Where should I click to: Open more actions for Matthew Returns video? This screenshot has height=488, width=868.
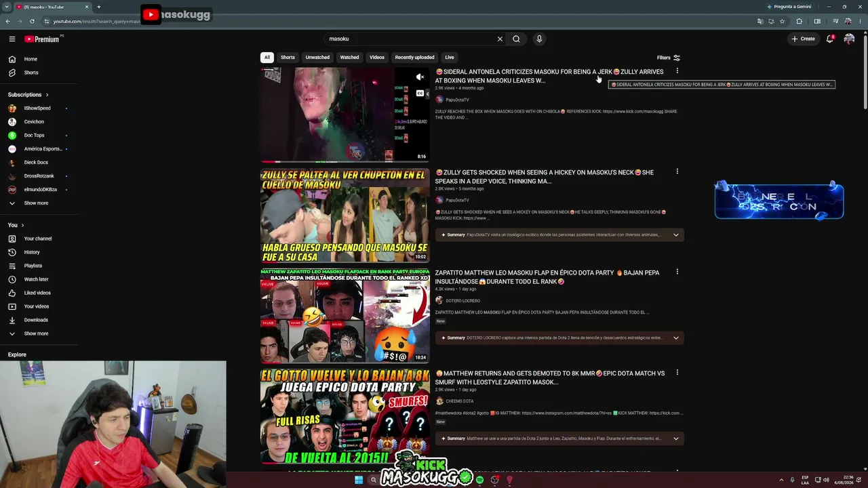[677, 372]
